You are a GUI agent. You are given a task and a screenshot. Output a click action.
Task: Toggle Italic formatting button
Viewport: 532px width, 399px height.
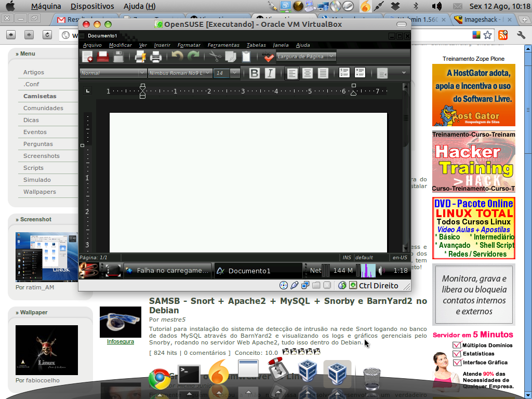270,73
